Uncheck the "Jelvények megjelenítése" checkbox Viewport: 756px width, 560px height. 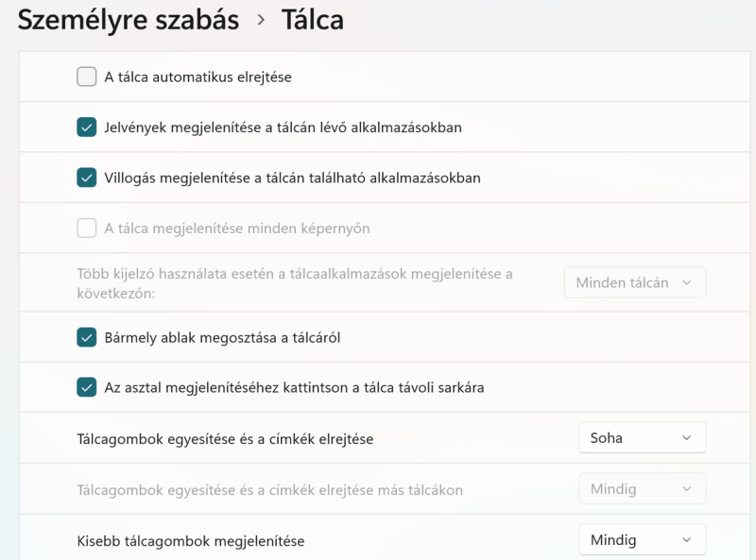pos(87,127)
